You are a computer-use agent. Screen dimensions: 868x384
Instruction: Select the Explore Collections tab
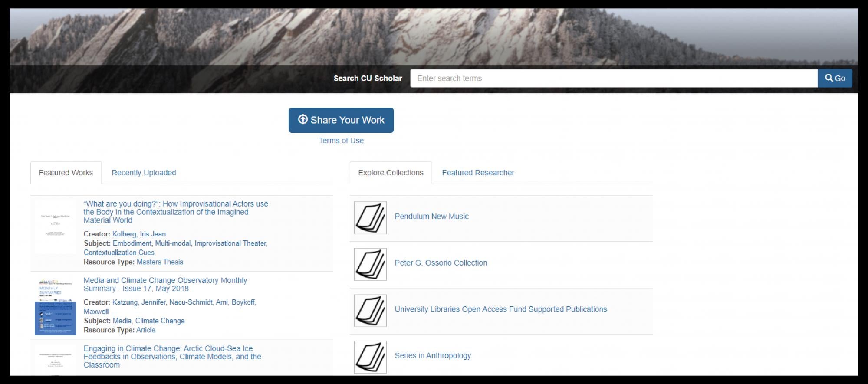point(391,173)
